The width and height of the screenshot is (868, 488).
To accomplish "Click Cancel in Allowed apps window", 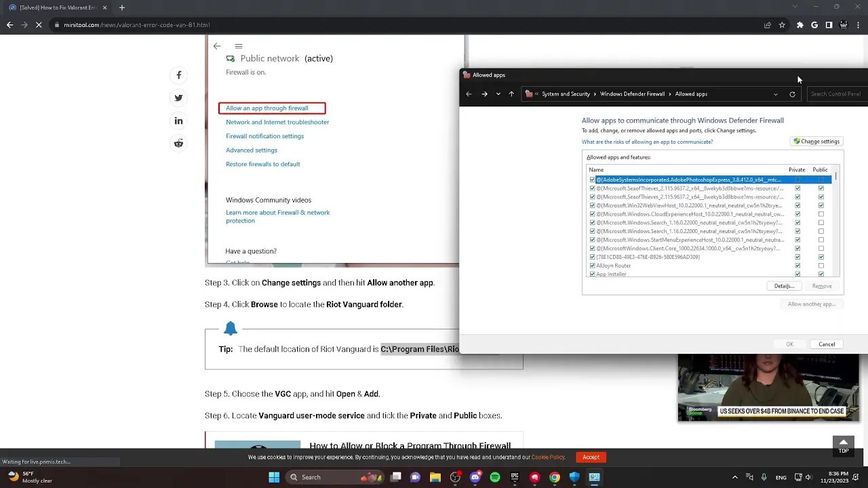I will (827, 344).
